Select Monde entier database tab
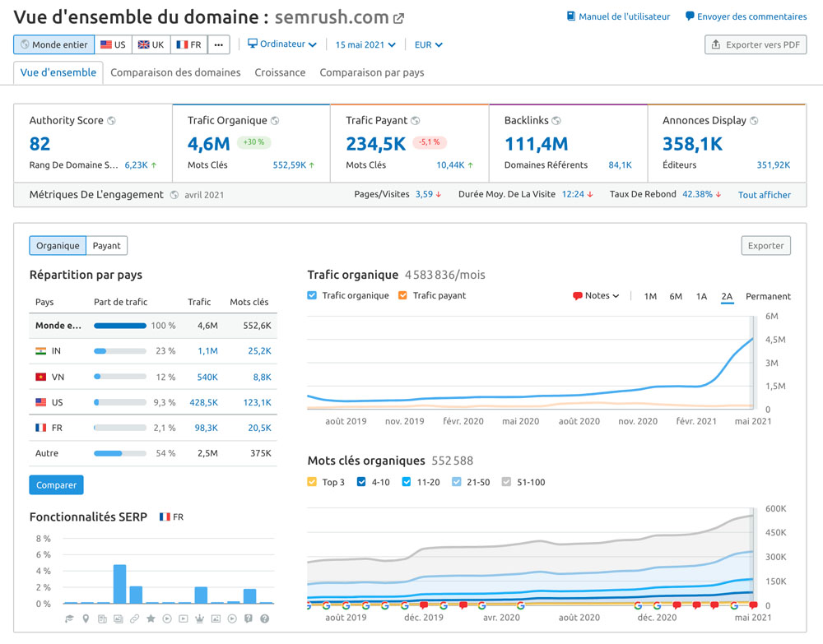This screenshot has height=644, width=823. tap(54, 44)
